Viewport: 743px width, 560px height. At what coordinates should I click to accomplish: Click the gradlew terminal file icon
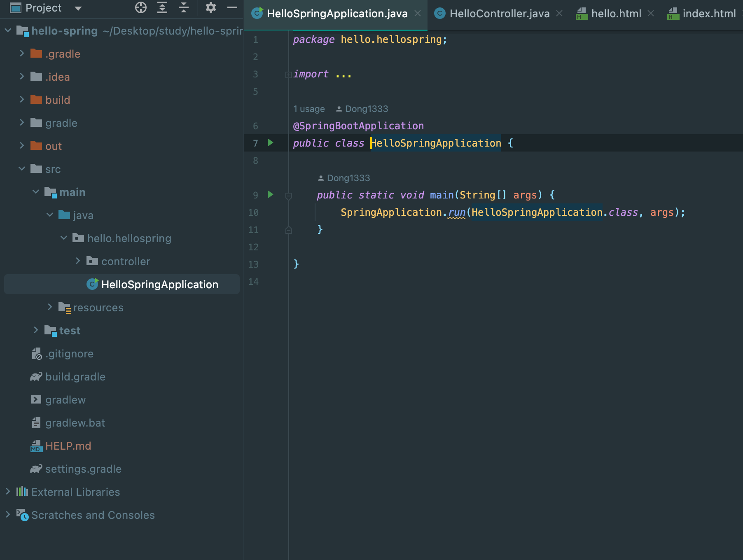tap(36, 399)
